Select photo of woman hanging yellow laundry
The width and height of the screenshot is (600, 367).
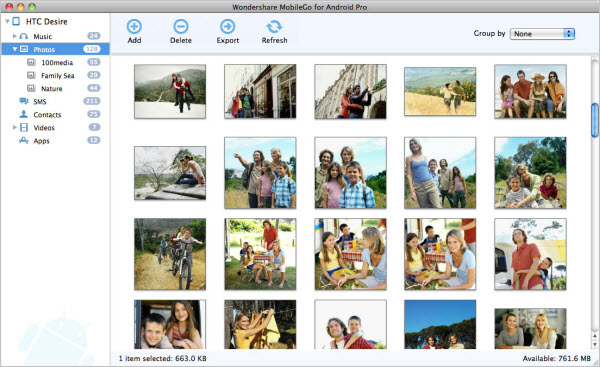[260, 324]
